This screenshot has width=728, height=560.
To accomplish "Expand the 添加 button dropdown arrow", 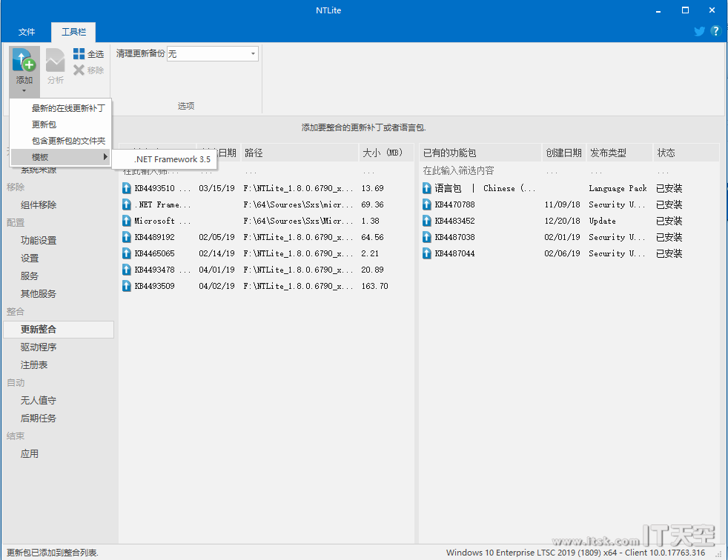I will tap(24, 91).
